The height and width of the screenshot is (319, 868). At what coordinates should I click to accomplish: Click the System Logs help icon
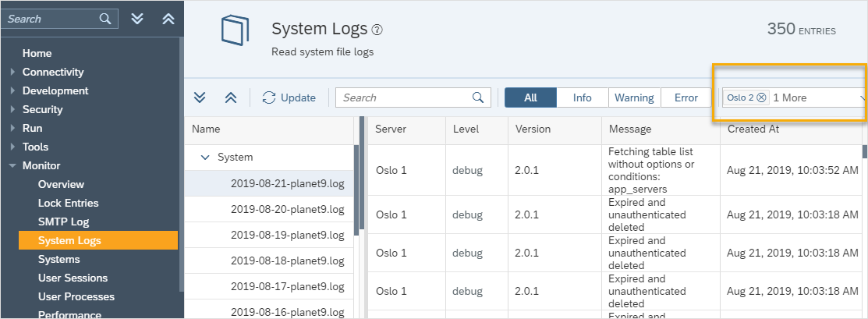point(377,30)
